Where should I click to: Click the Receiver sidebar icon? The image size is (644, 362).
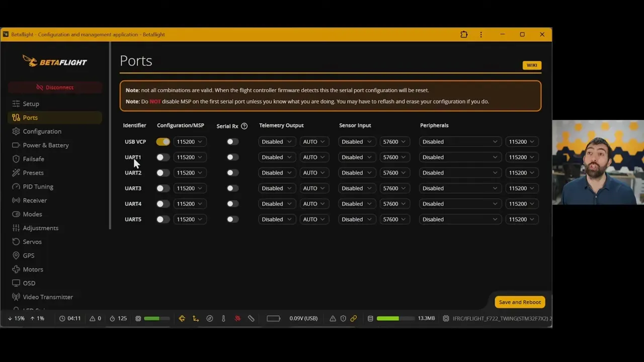point(16,200)
